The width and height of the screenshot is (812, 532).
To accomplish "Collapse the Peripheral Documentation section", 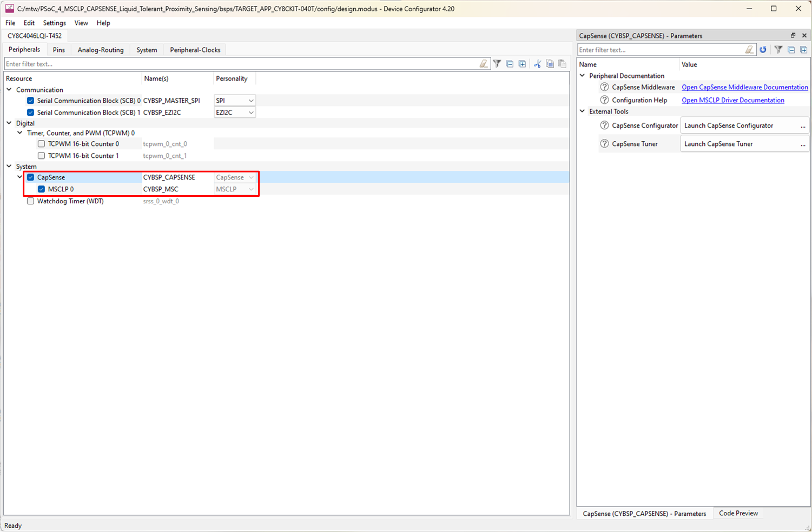I will pyautogui.click(x=583, y=76).
